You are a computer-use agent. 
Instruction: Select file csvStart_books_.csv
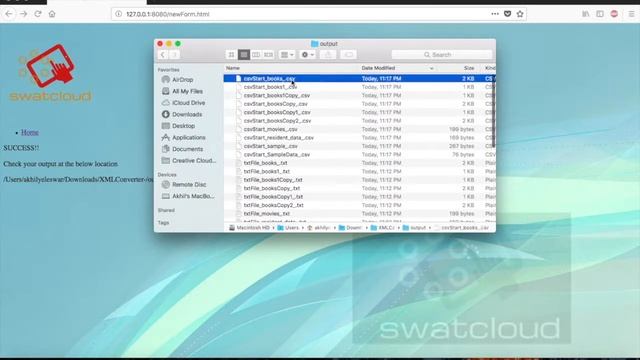click(359, 78)
